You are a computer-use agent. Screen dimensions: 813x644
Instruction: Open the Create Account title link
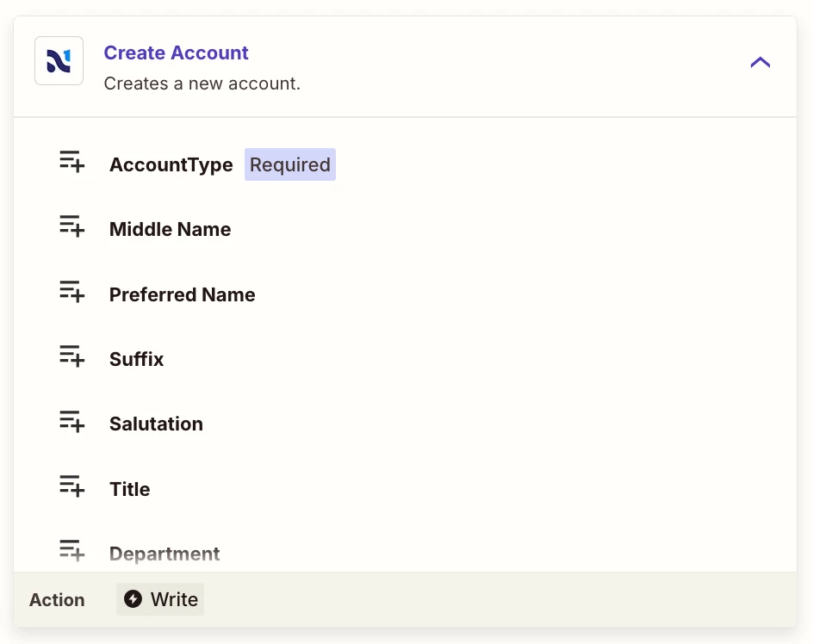pyautogui.click(x=176, y=53)
